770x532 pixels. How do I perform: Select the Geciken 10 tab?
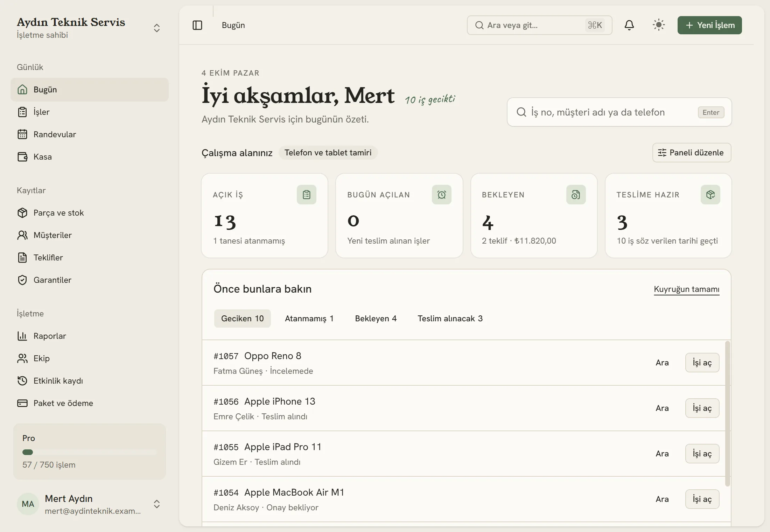click(243, 318)
